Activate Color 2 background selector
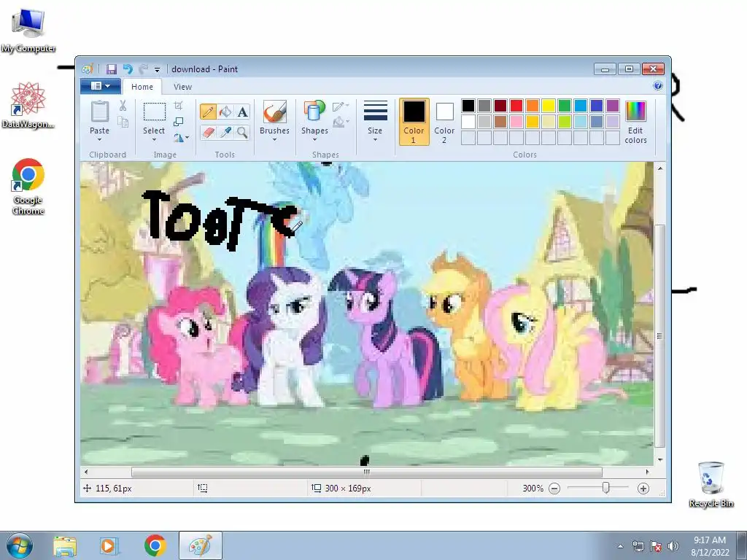747x560 pixels. coord(444,122)
